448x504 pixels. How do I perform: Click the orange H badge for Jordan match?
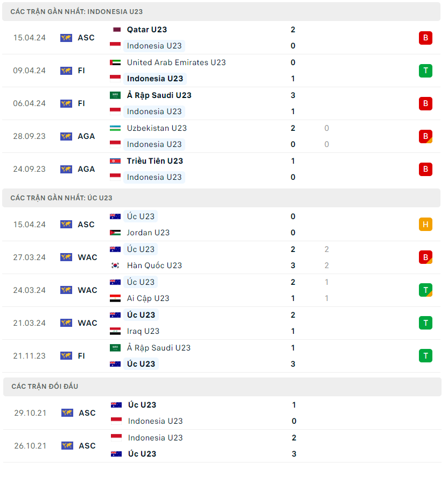click(x=425, y=225)
